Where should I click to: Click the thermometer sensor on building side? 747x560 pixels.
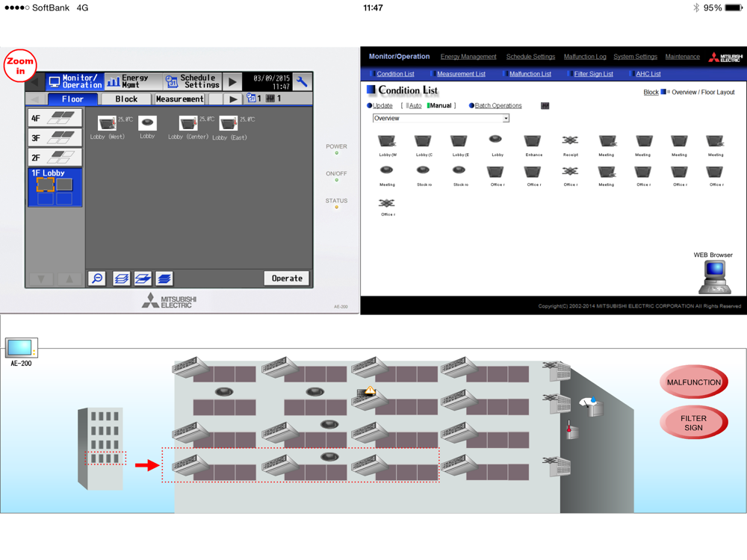click(571, 429)
